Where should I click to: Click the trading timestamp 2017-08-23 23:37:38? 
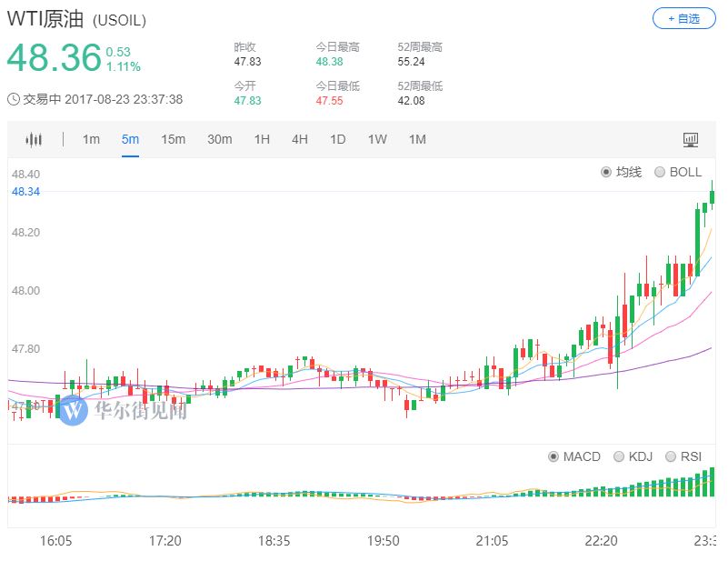(x=124, y=99)
